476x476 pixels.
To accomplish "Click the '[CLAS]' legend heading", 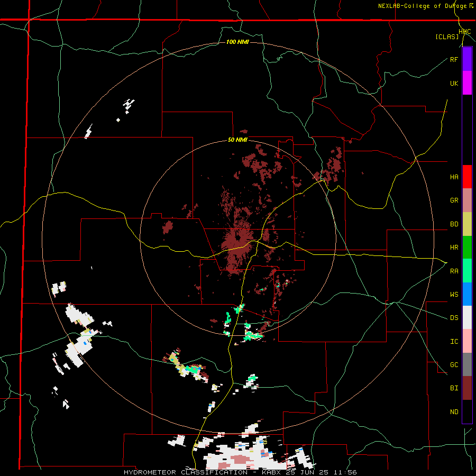I will [447, 36].
